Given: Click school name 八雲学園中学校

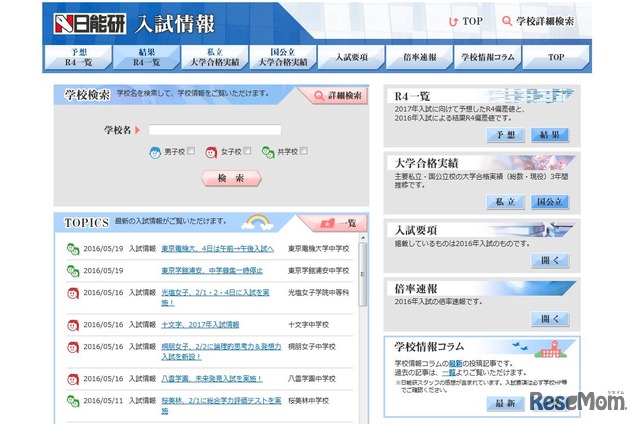Looking at the screenshot, I should coord(311,379).
